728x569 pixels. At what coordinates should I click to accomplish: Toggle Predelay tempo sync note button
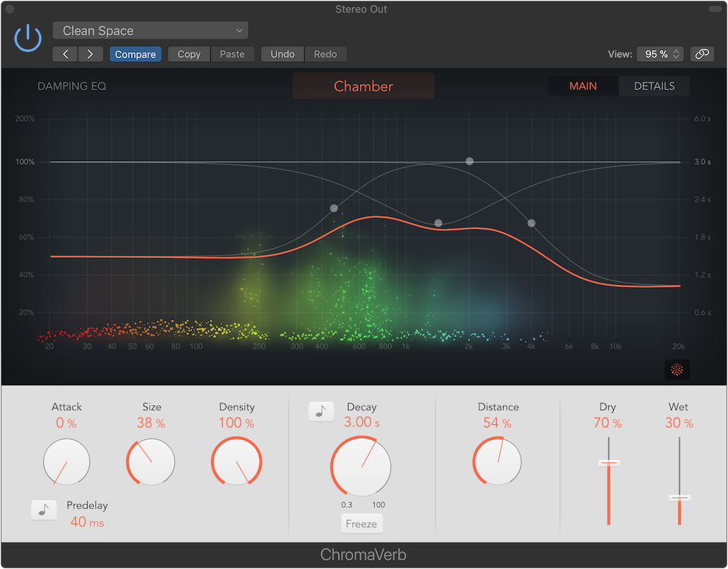click(44, 510)
